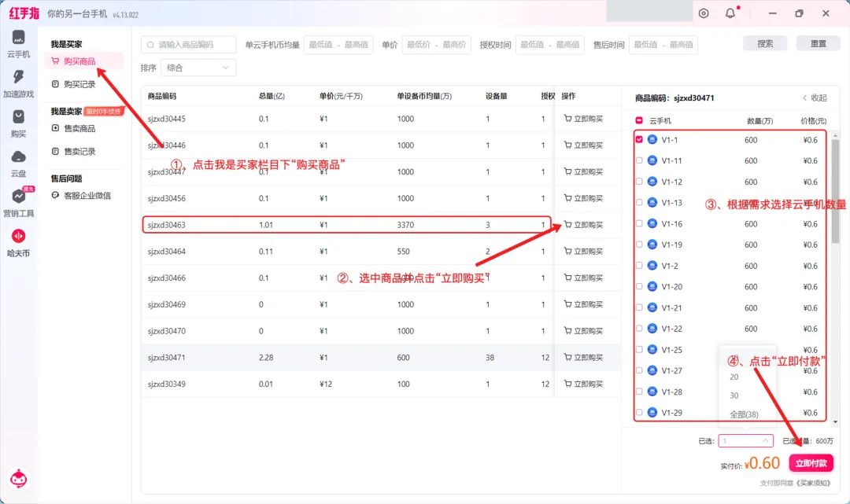
Task: Click the 单设备币均量(万) column header
Action: tap(424, 97)
